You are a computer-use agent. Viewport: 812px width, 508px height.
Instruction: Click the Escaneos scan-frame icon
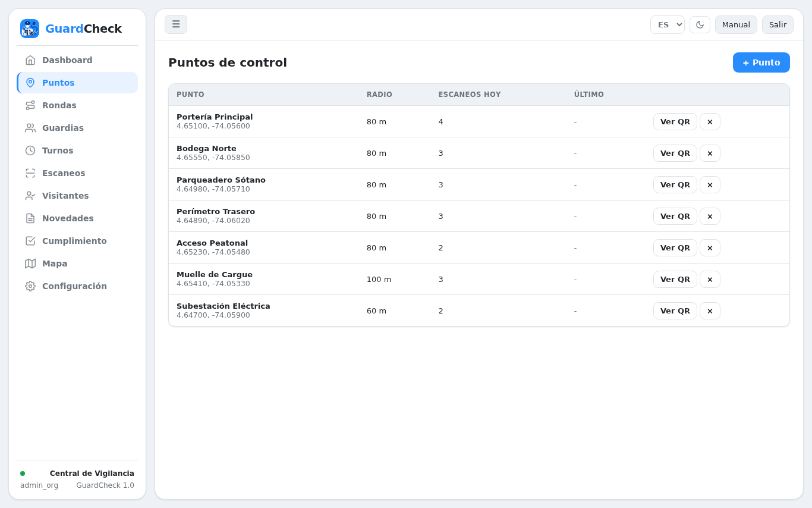click(x=30, y=173)
